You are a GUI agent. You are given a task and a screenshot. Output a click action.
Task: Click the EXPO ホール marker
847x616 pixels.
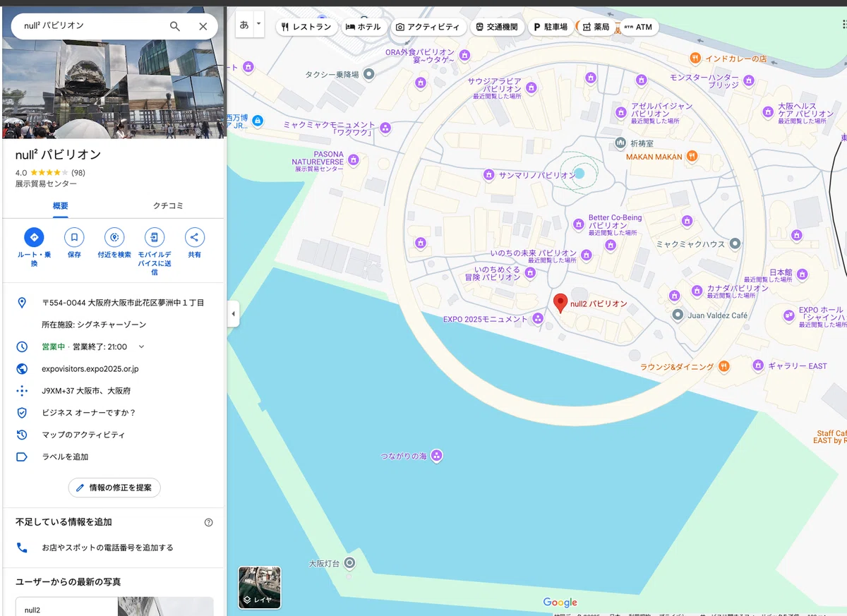(788, 315)
